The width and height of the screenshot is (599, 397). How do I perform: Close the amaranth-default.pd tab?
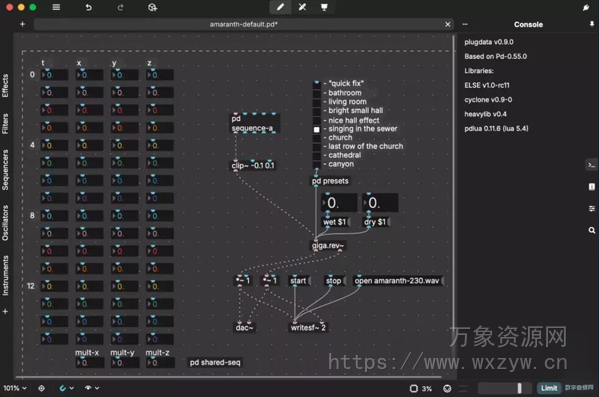[447, 24]
